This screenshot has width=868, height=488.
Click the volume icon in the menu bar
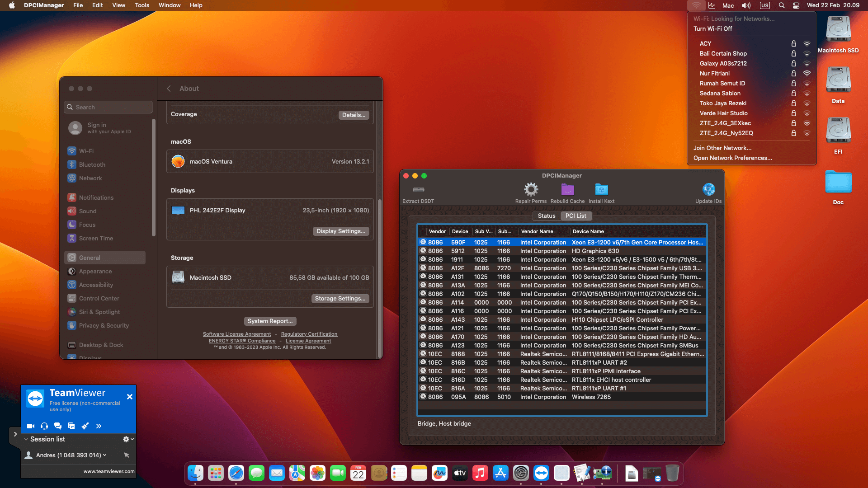pyautogui.click(x=746, y=5)
